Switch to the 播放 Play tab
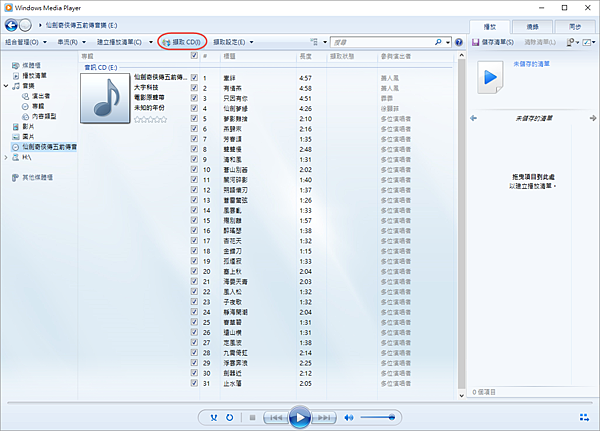The height and width of the screenshot is (431, 600). tap(490, 27)
